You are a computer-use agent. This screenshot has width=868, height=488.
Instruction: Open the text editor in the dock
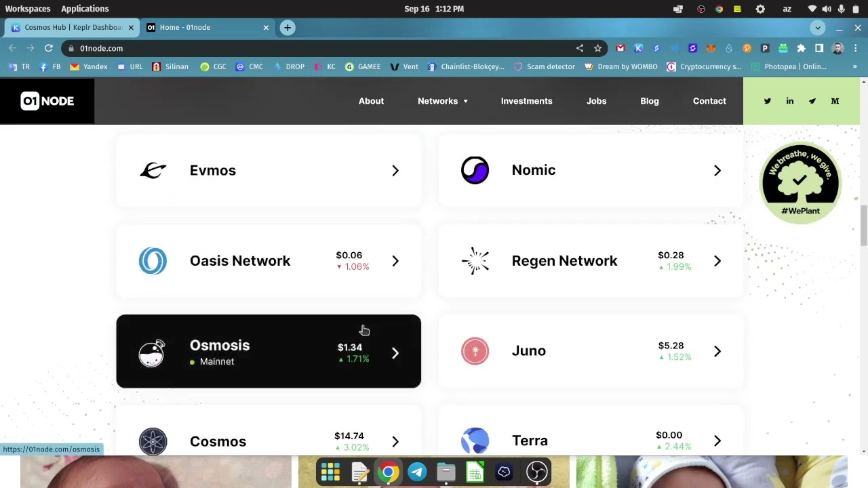pos(359,472)
